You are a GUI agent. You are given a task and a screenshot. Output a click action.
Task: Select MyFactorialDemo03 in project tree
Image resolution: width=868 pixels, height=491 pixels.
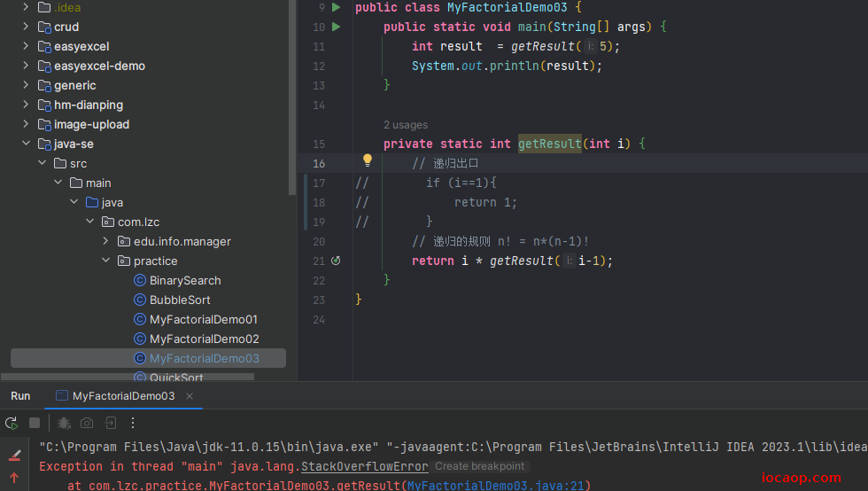(x=149, y=358)
